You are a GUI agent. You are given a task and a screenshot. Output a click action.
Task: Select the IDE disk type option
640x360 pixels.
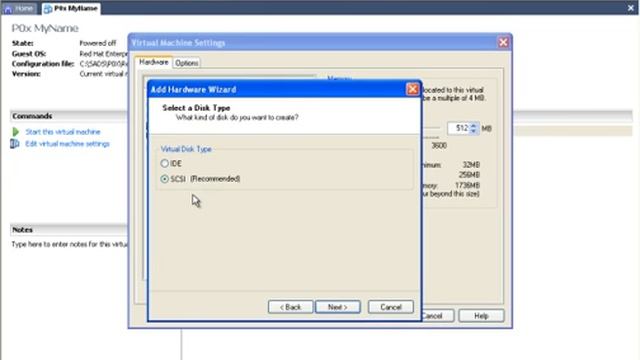tap(164, 164)
